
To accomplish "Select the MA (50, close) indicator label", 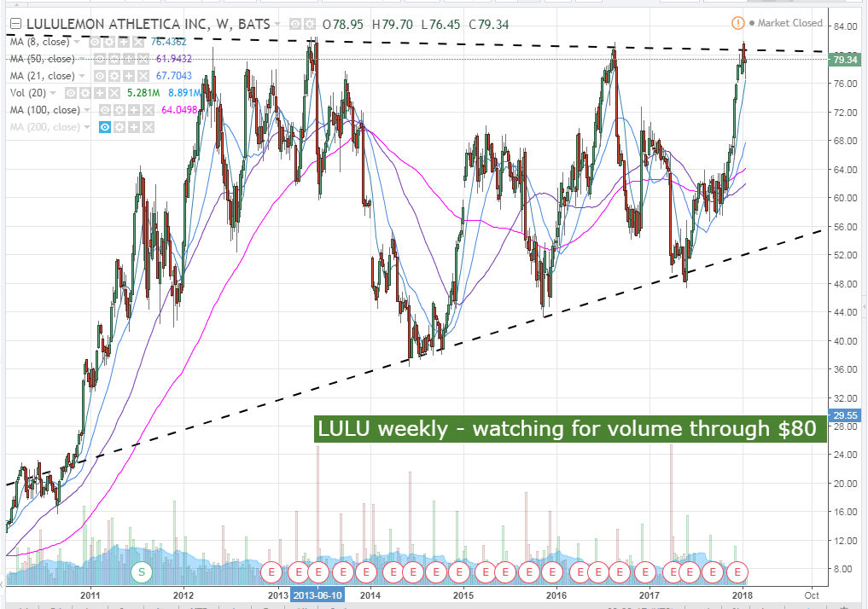I will pyautogui.click(x=42, y=59).
